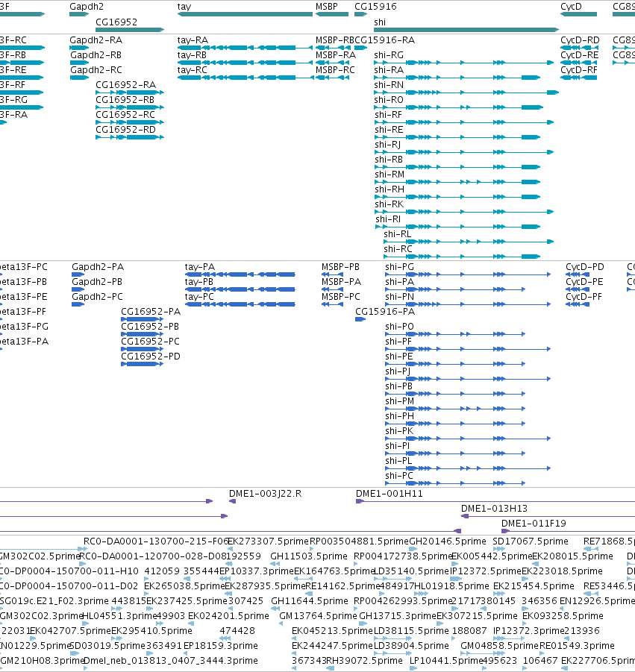635x672 pixels.
Task: Select BAC clone DME1-011F19 label
Action: [534, 523]
